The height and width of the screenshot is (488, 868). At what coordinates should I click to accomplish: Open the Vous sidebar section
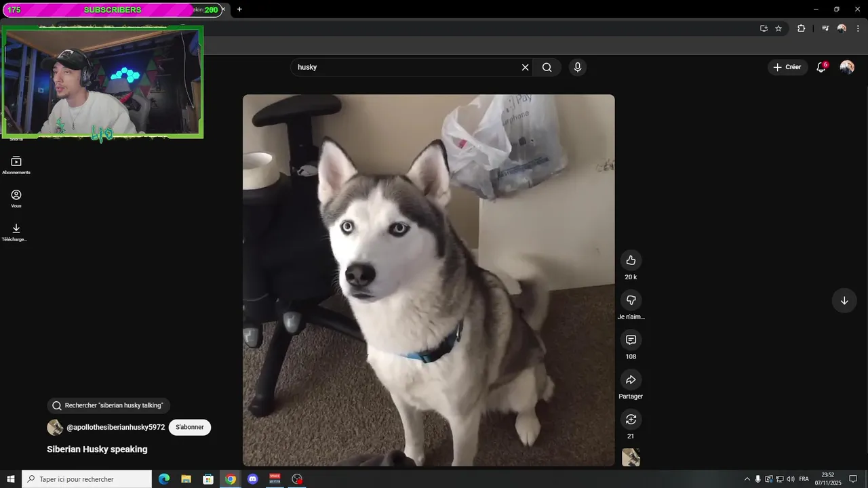coord(16,199)
